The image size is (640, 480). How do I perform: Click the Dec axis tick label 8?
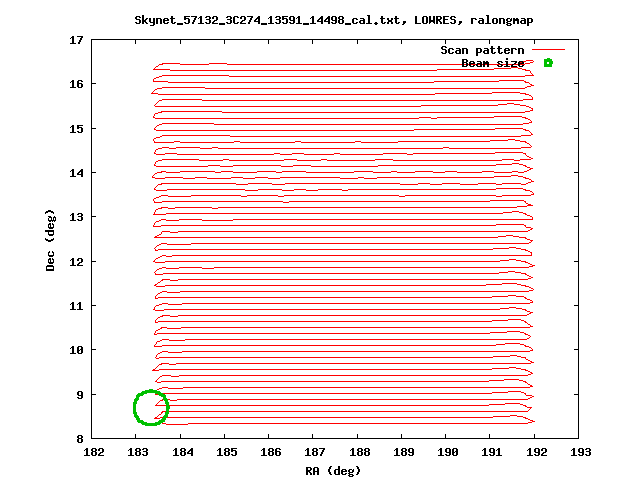[80, 440]
